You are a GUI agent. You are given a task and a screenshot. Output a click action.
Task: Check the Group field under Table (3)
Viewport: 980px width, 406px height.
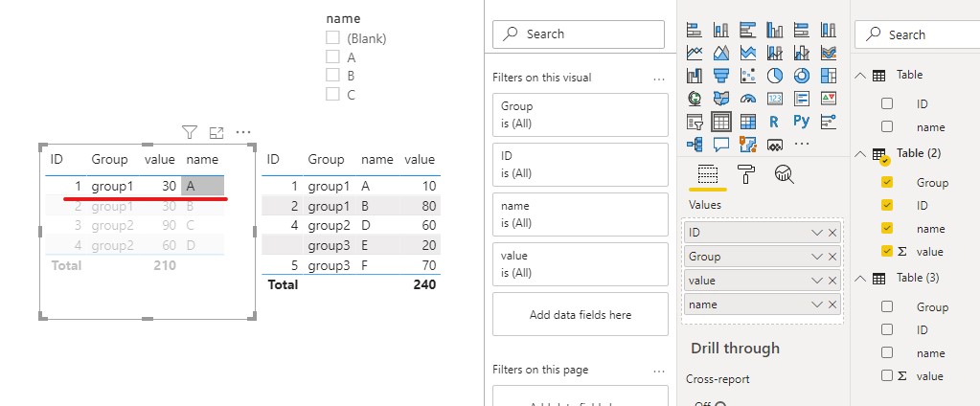click(x=887, y=306)
